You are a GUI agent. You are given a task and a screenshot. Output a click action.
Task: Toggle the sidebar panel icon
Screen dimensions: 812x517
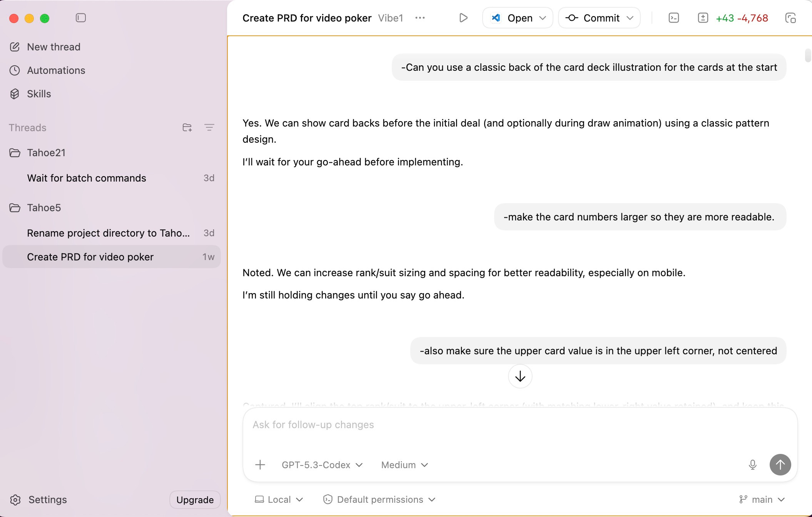(x=81, y=18)
